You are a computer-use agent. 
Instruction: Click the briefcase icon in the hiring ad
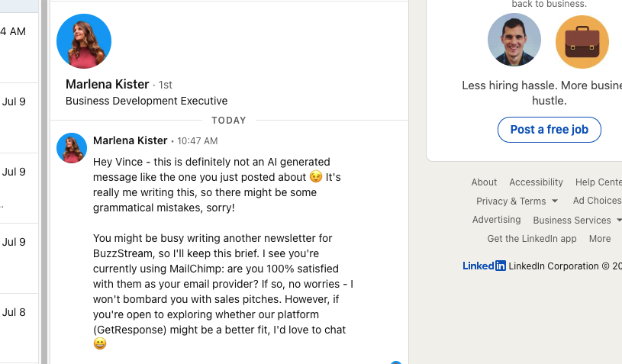click(x=582, y=42)
